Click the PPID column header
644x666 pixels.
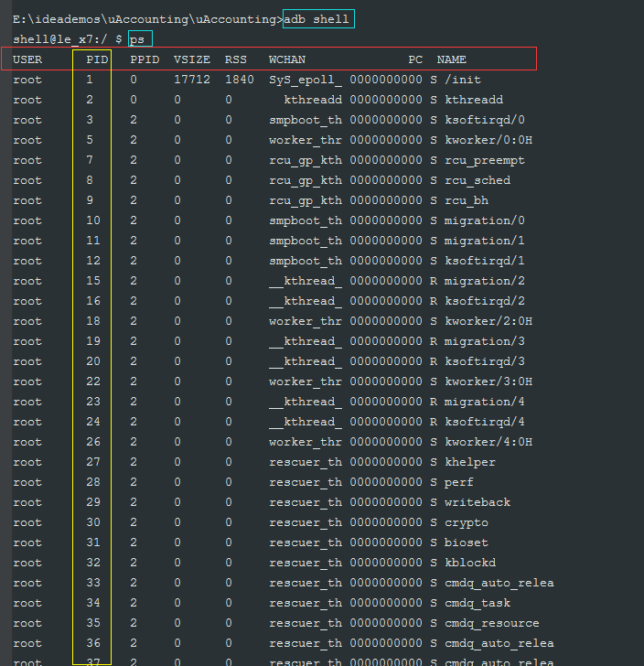pyautogui.click(x=145, y=59)
